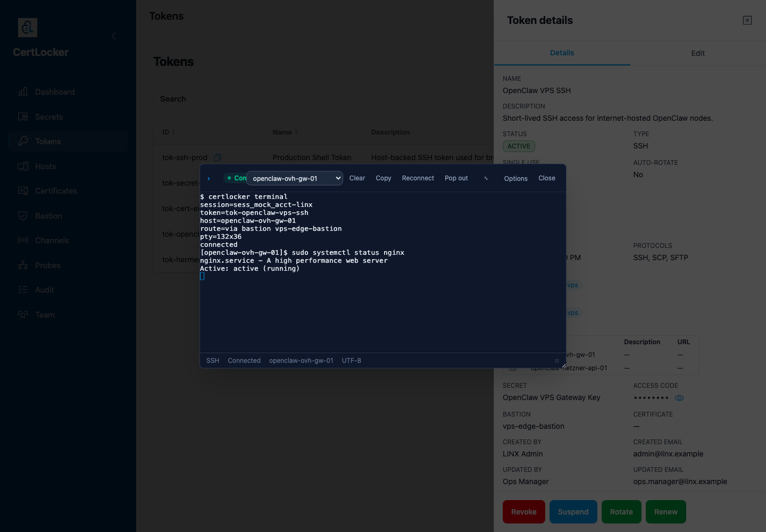Open the Secrets sidebar icon
Image resolution: width=766 pixels, height=532 pixels.
click(x=23, y=117)
